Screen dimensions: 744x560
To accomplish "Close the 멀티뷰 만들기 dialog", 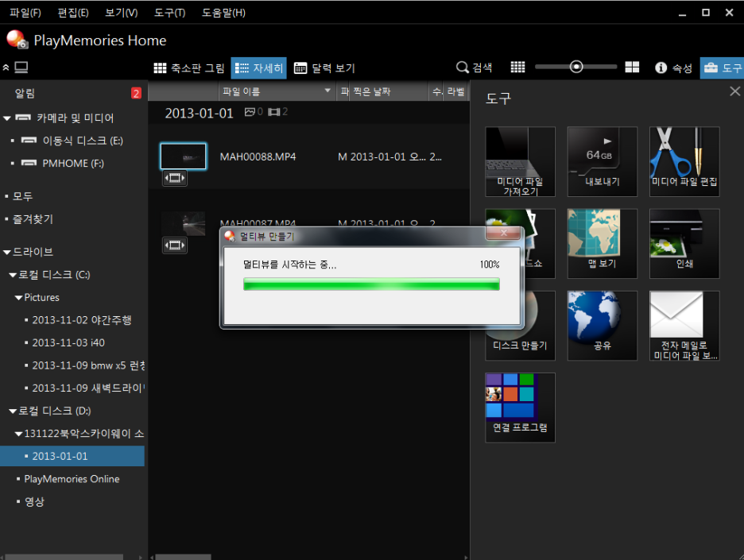I will [504, 233].
